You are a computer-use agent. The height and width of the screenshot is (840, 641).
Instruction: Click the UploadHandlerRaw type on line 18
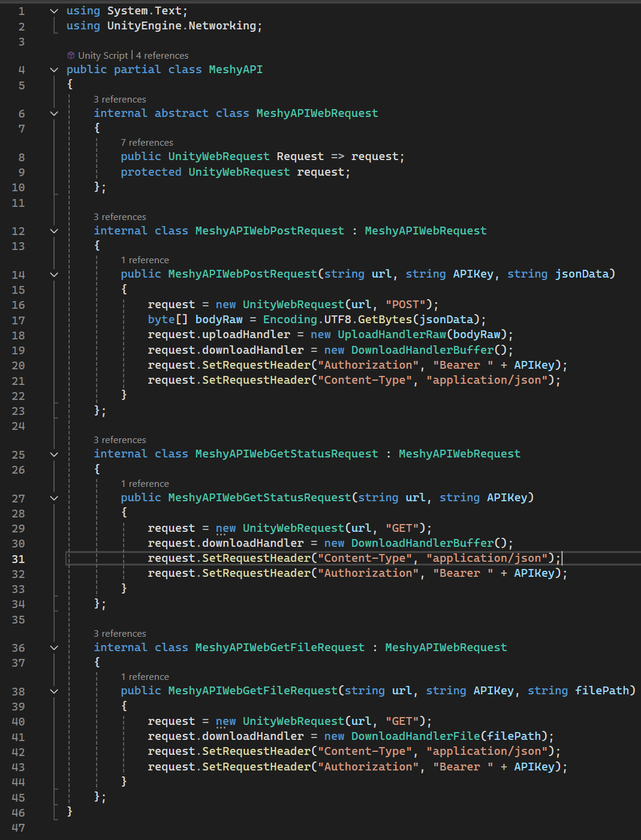[392, 335]
